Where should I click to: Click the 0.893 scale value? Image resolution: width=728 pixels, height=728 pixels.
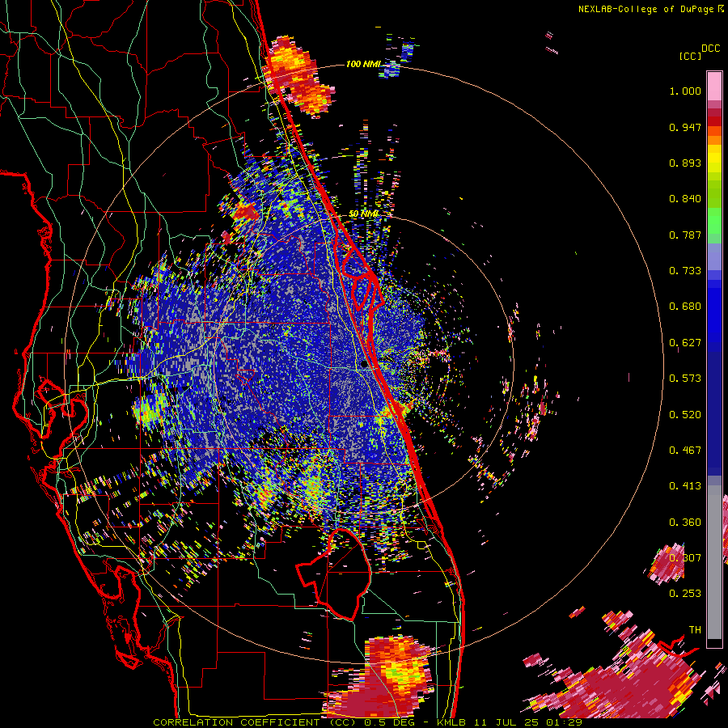(685, 163)
